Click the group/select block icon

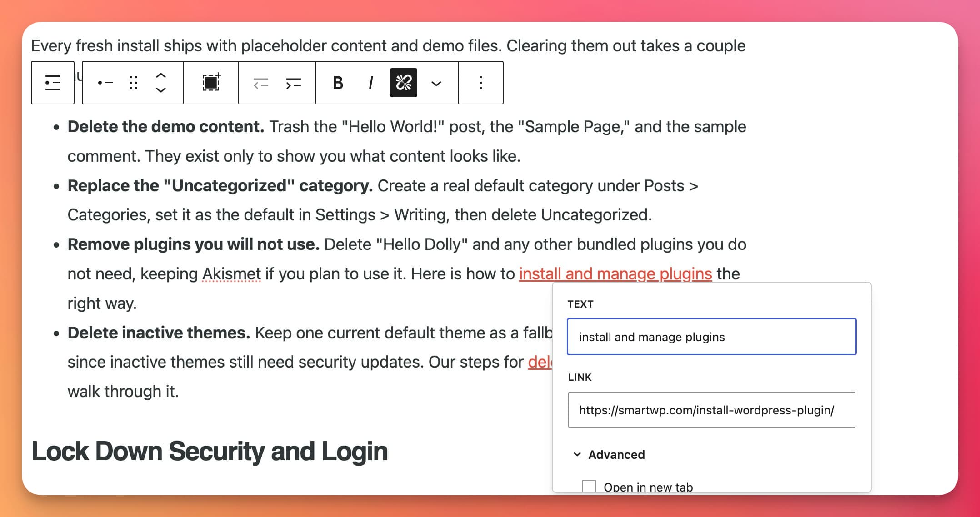pyautogui.click(x=211, y=83)
